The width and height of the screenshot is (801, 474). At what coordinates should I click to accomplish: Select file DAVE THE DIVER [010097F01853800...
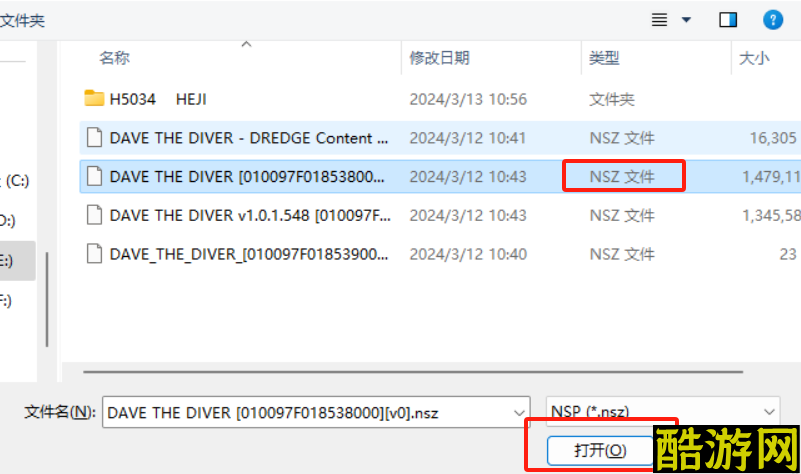247,177
